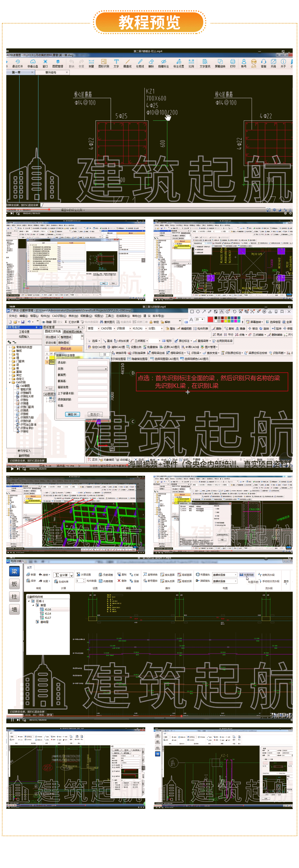Select the 画直线 line tool
Image resolution: width=299 pixels, height=868 pixels.
click(x=127, y=64)
